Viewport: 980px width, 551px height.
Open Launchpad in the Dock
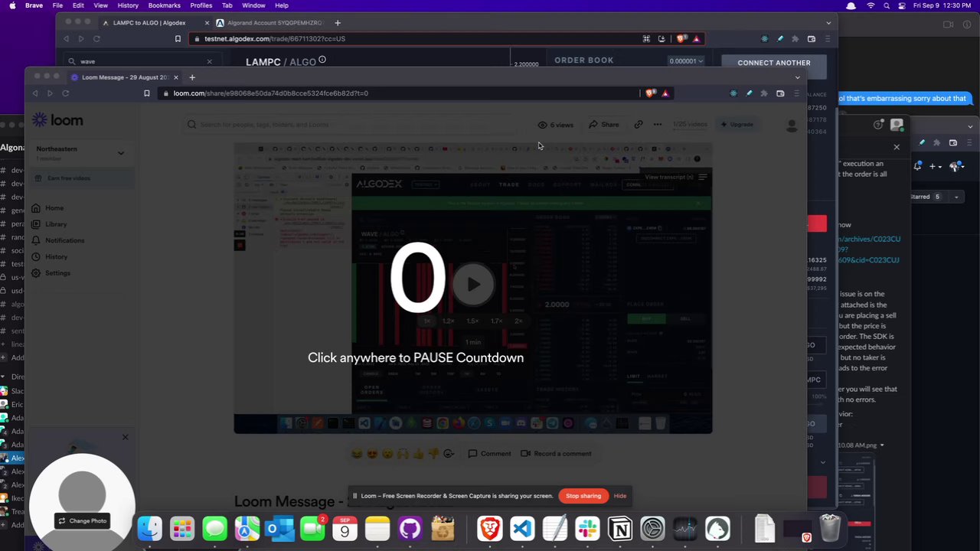click(182, 529)
